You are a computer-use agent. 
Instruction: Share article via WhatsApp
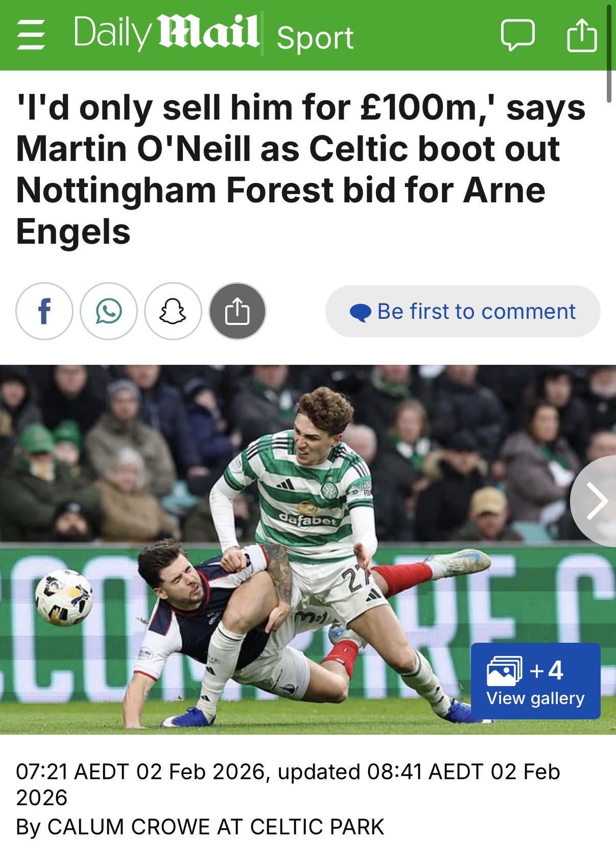point(109,311)
